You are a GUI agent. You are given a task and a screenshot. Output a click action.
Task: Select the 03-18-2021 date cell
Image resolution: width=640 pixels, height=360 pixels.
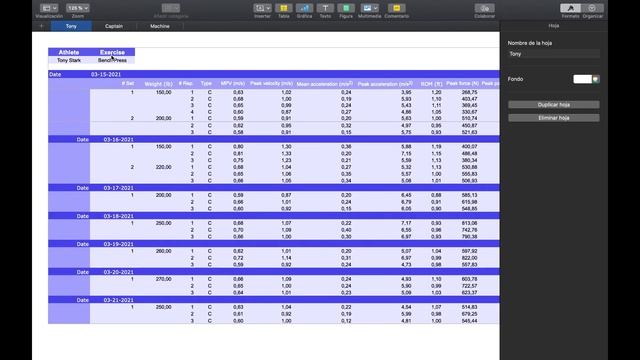[x=118, y=216]
